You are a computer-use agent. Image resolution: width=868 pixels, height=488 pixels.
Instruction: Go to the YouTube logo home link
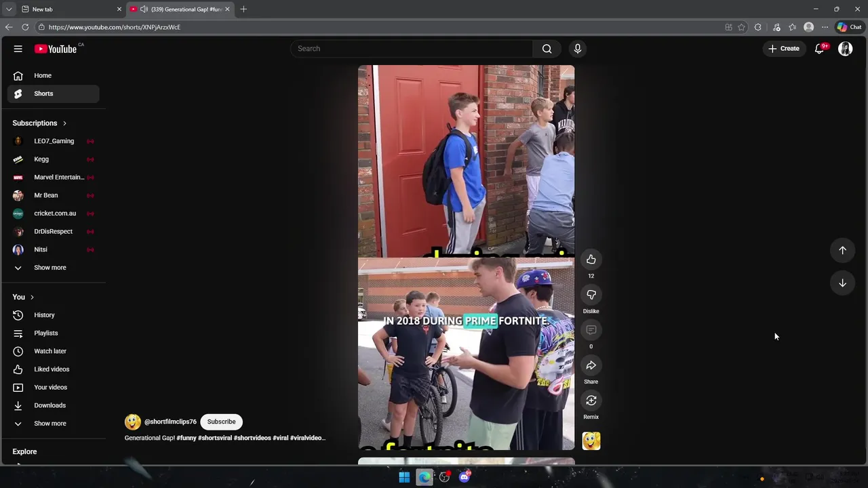click(x=56, y=49)
